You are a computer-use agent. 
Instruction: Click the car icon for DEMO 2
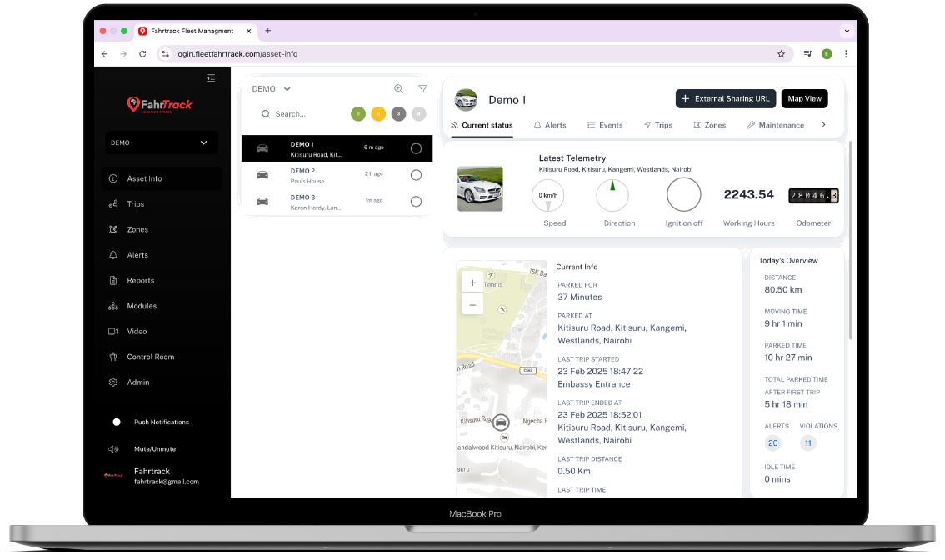pyautogui.click(x=262, y=175)
